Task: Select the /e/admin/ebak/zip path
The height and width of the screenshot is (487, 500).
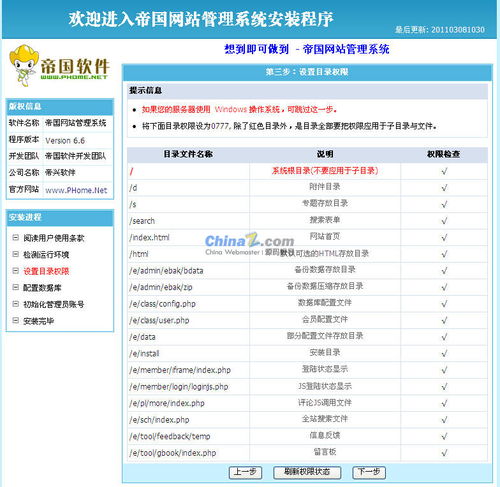Action: [161, 287]
